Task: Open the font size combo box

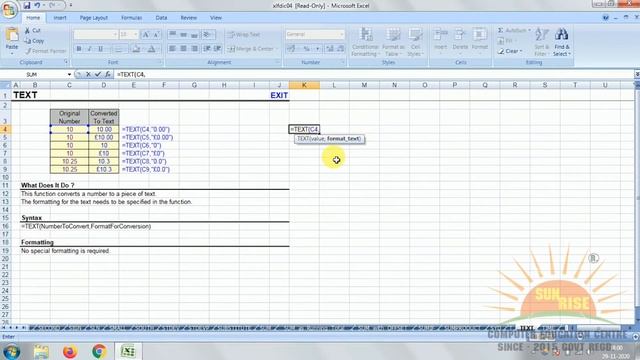Action: click(x=129, y=35)
